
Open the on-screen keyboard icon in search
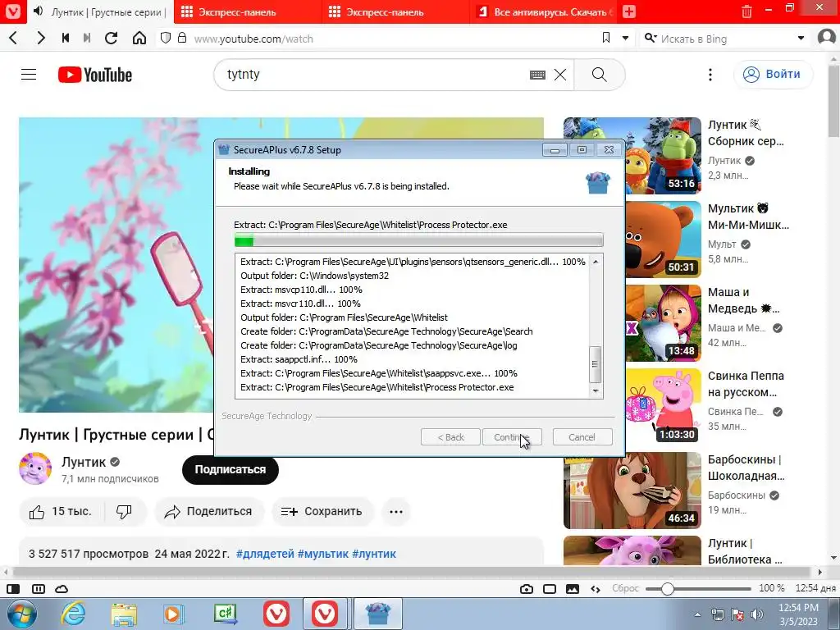click(537, 75)
